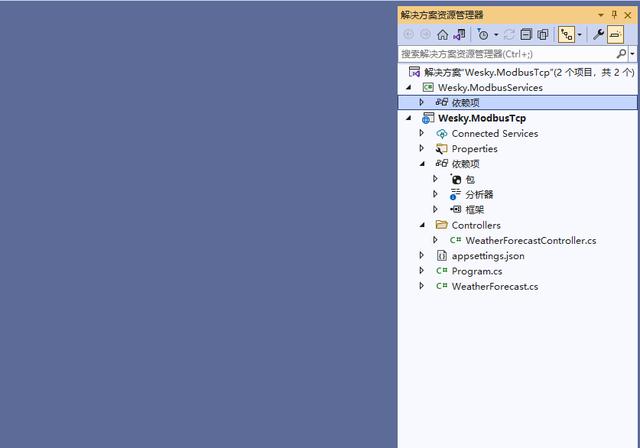Image resolution: width=640 pixels, height=448 pixels.
Task: Select the Properties label
Action: (x=475, y=149)
